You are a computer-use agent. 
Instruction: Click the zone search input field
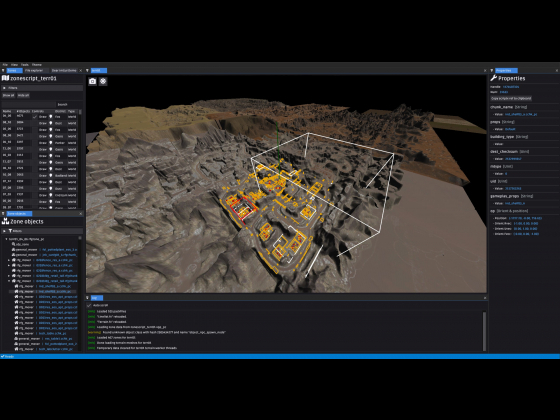(29, 105)
